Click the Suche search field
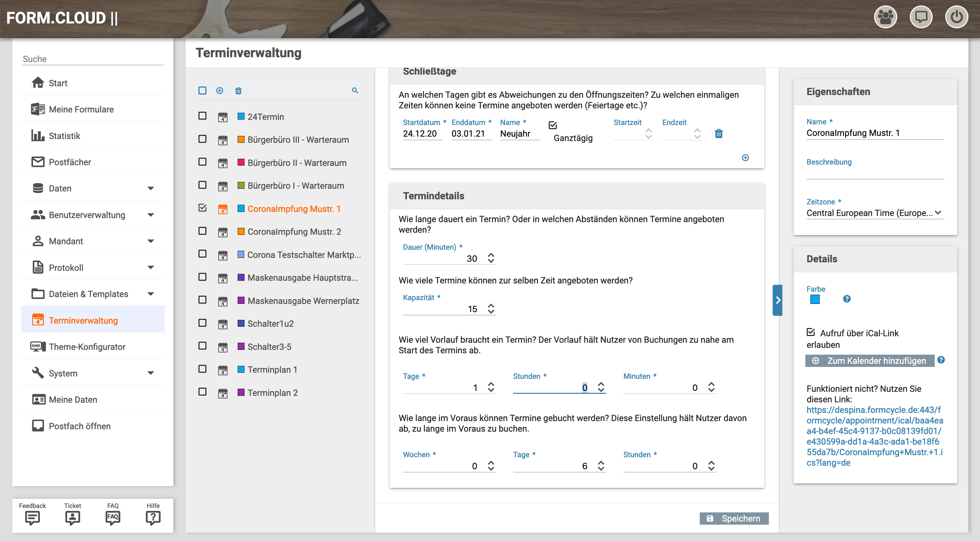 (93, 59)
